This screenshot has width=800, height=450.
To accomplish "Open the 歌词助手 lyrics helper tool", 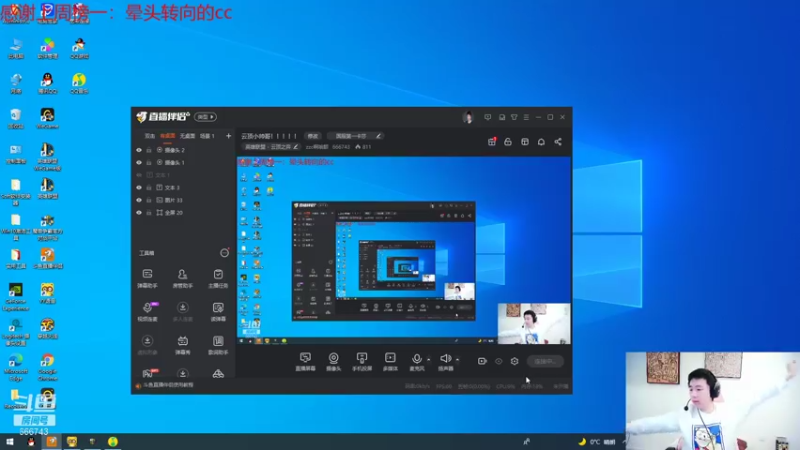I will click(x=218, y=345).
